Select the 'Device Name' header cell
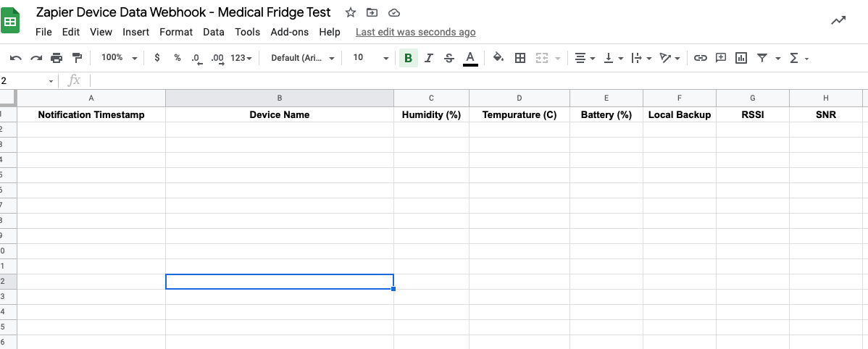Image resolution: width=868 pixels, height=349 pixels. (x=280, y=114)
